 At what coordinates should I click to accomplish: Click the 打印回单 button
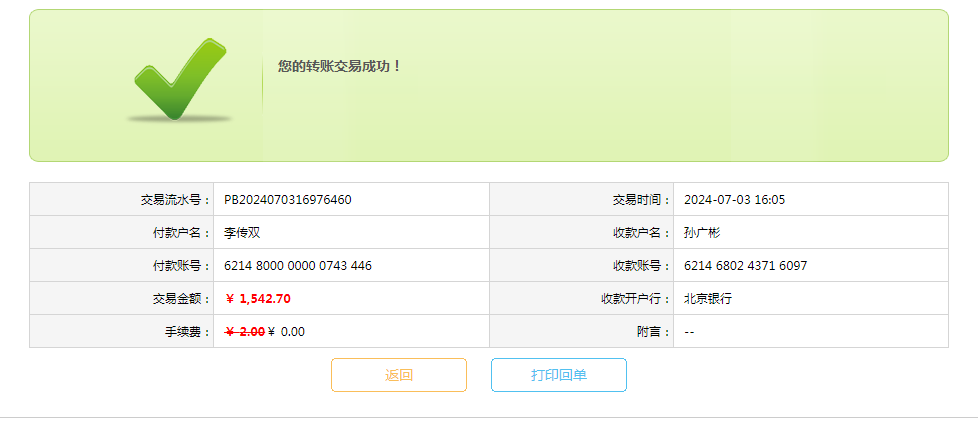(559, 375)
